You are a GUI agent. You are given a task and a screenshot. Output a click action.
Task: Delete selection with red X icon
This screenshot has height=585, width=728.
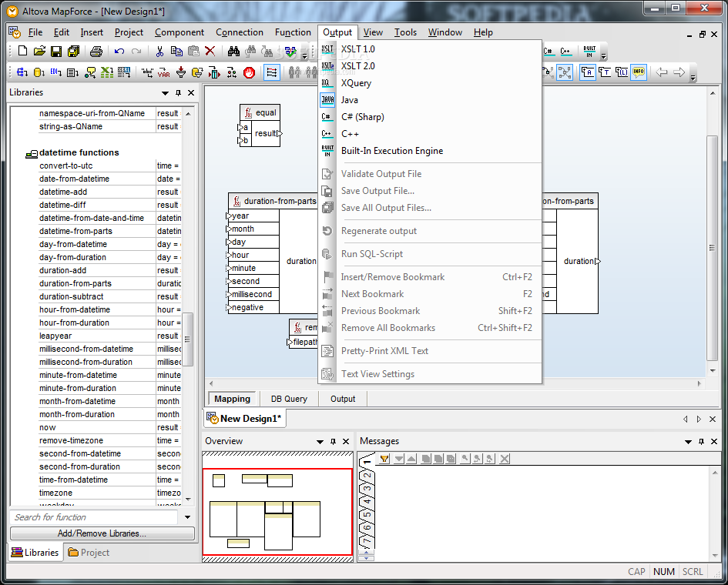210,51
